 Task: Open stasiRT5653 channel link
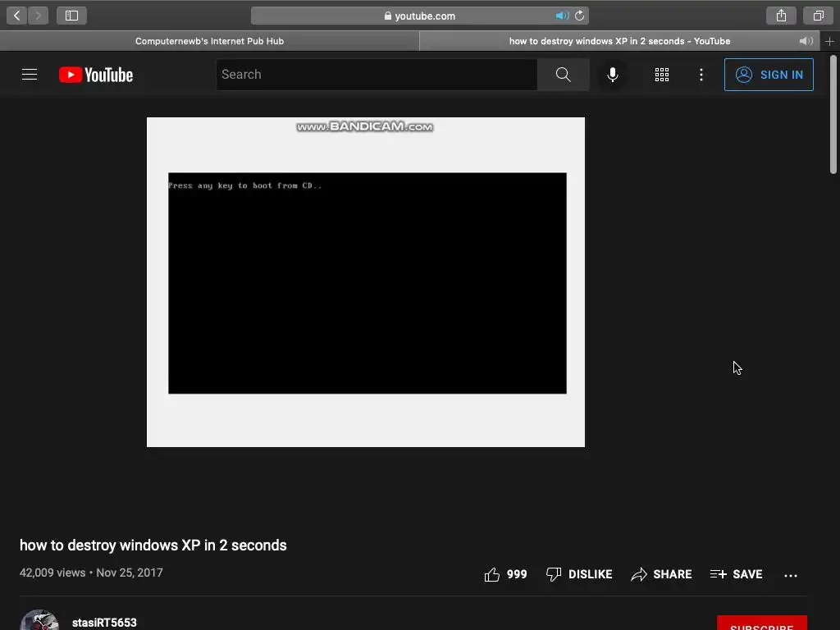(104, 623)
